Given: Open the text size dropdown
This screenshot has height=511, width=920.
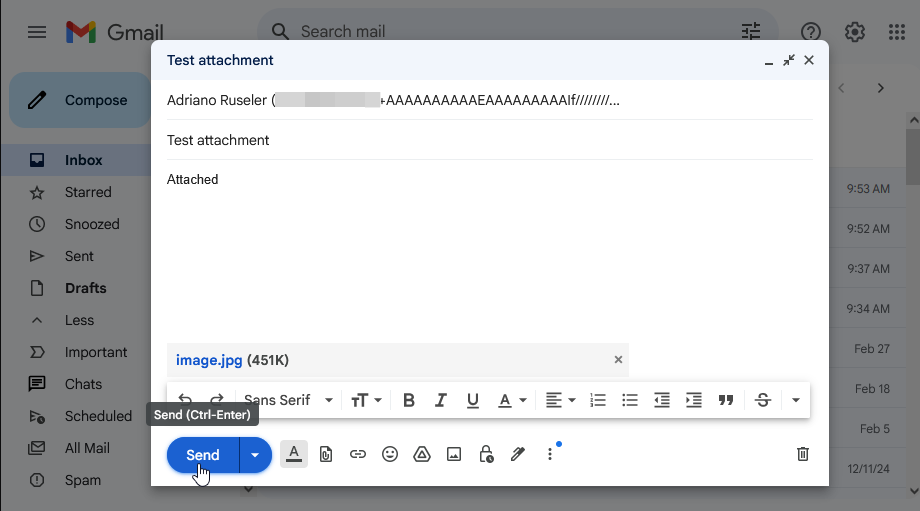Looking at the screenshot, I should [366, 400].
